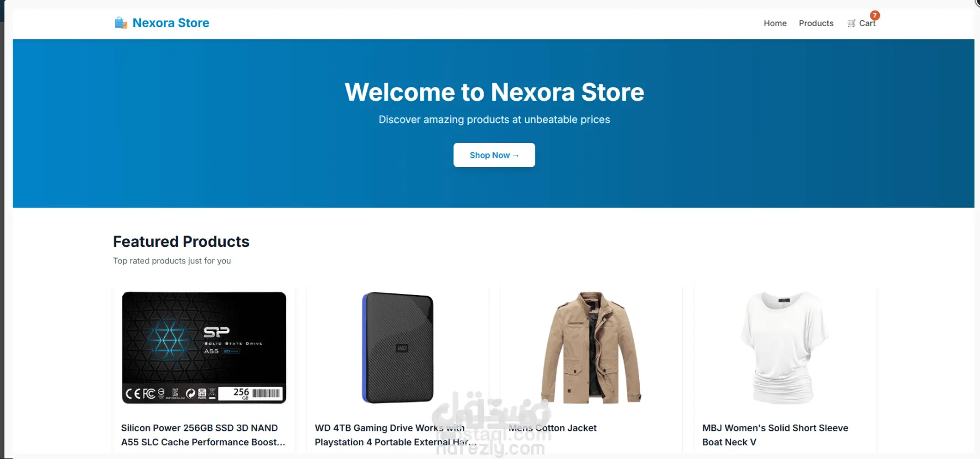Open the Mens Cotton Jacket product image
The width and height of the screenshot is (980, 459).
[592, 348]
